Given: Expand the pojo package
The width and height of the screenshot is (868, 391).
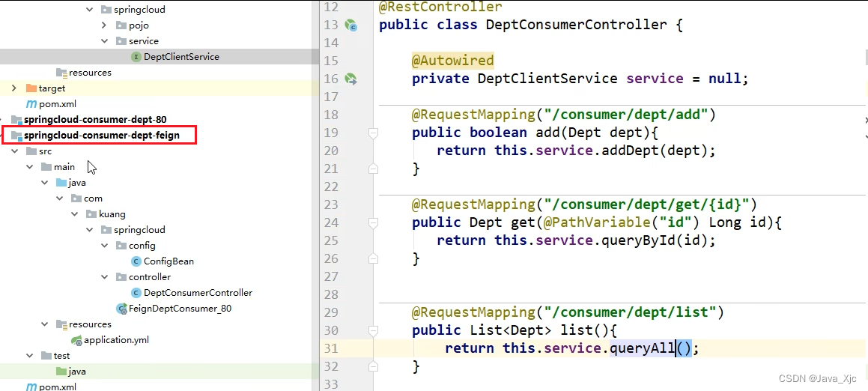Looking at the screenshot, I should click(105, 25).
